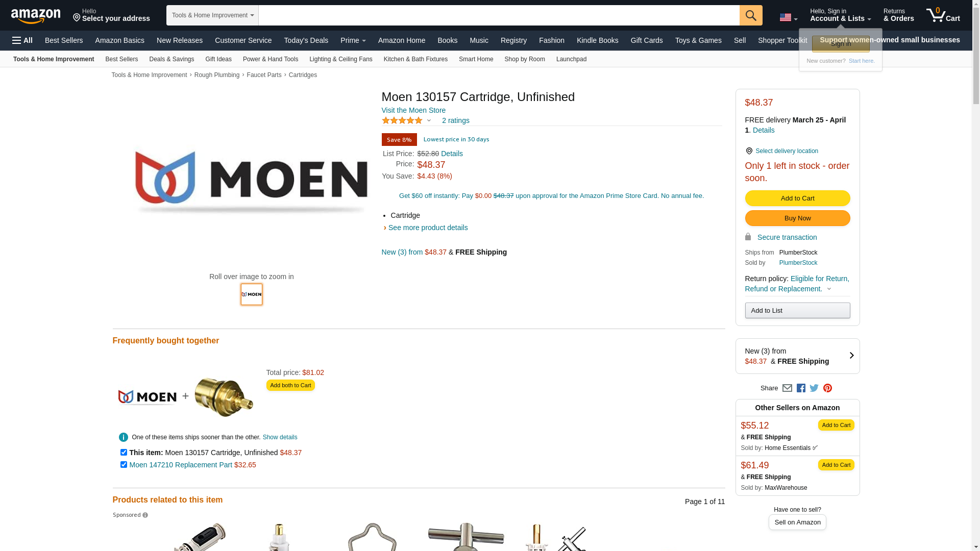Select Kitchen & Bath Fixtures subnav item
The height and width of the screenshot is (551, 980).
(415, 59)
